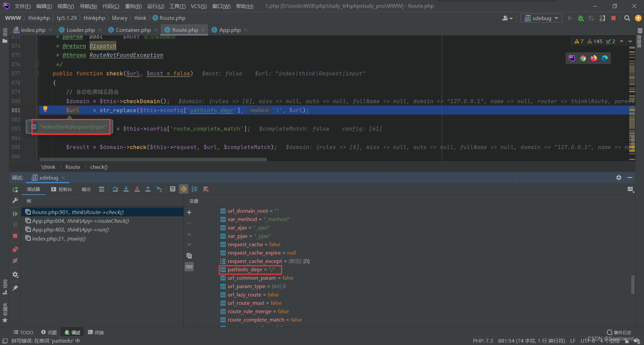Screen dimensions: 644x345
Task: Open the 运行(U) menu
Action: point(156,6)
